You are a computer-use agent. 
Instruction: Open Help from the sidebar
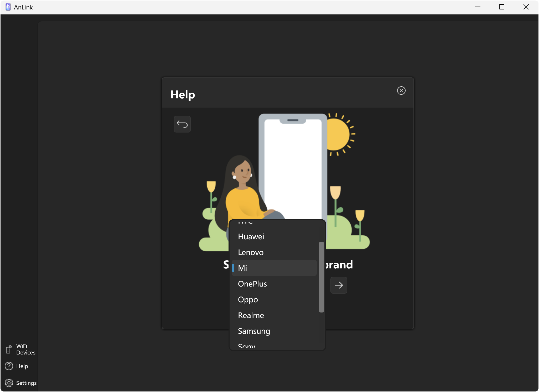pos(17,366)
